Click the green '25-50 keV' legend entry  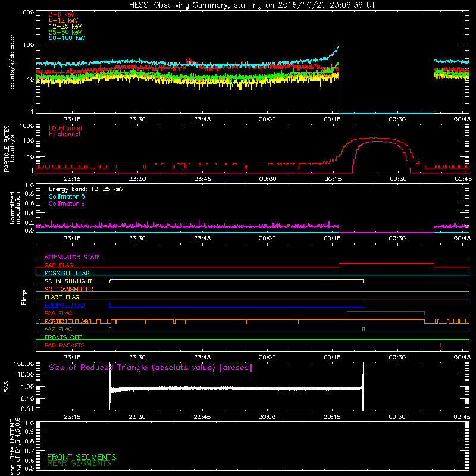[65, 32]
